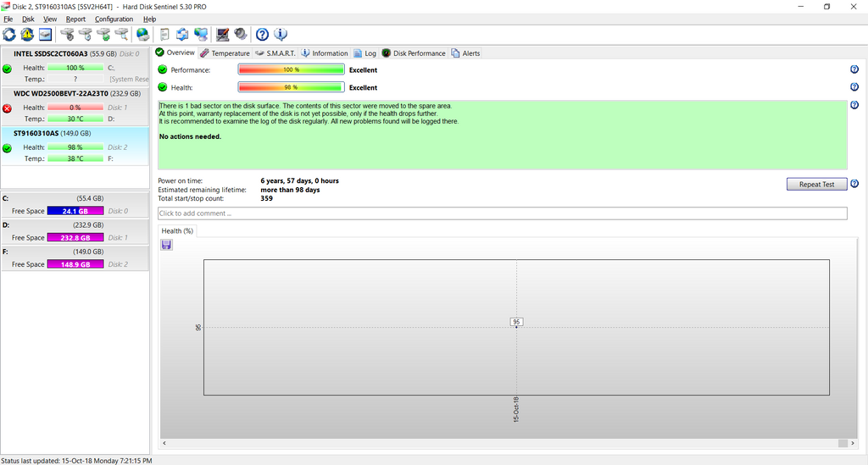This screenshot has height=465, width=868.
Task: Click the graph scrollbar left arrow
Action: tap(164, 443)
